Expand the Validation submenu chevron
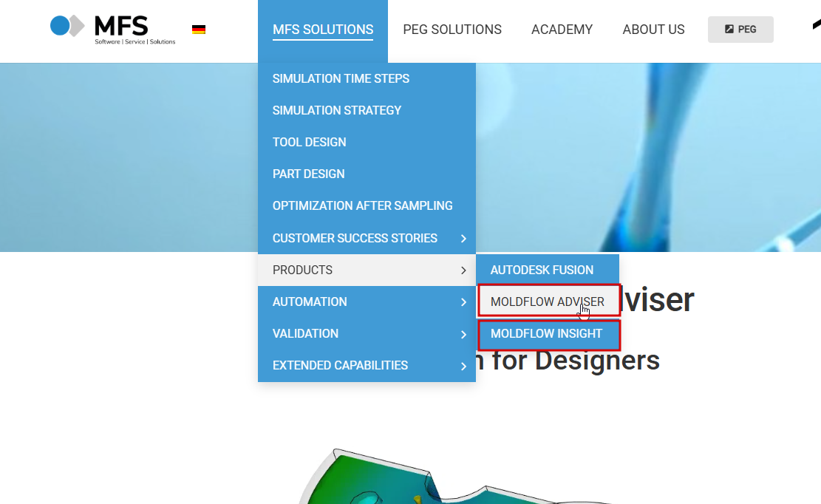This screenshot has width=821, height=504. pyautogui.click(x=463, y=335)
